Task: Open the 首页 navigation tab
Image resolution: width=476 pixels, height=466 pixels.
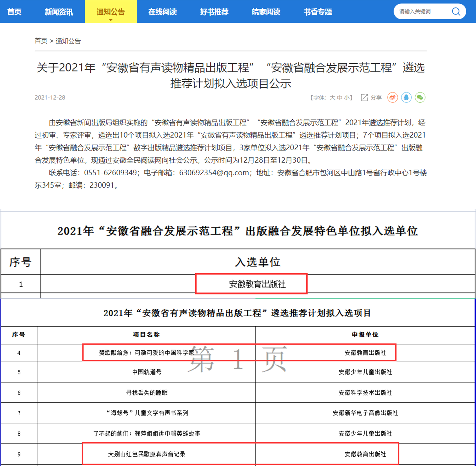Action: click(x=14, y=12)
